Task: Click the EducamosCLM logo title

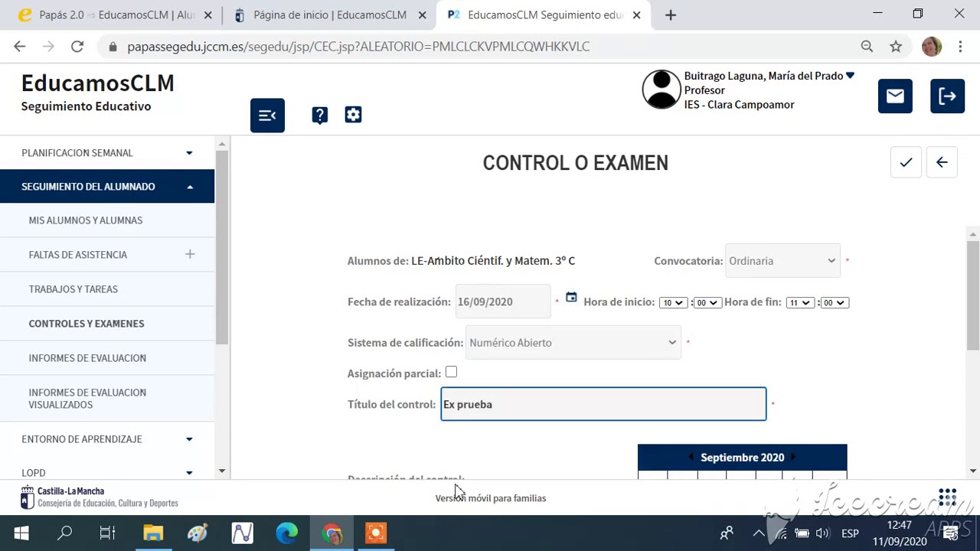Action: click(x=98, y=83)
